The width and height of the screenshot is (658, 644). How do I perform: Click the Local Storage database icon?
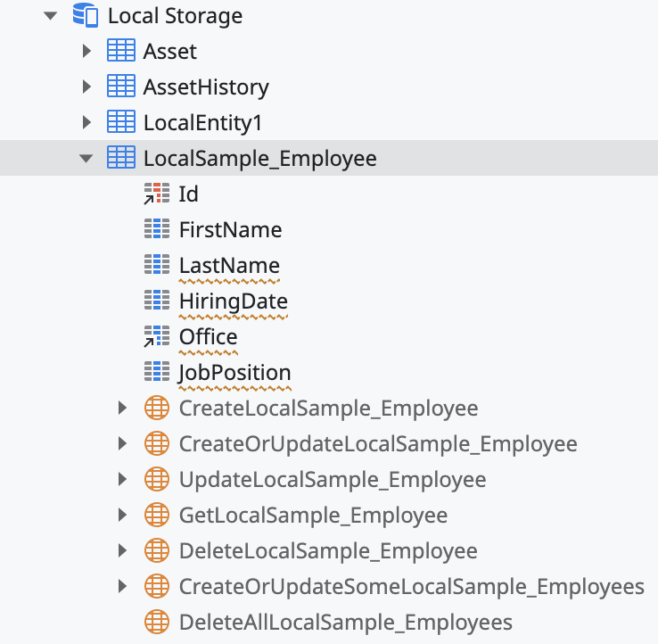point(86,15)
